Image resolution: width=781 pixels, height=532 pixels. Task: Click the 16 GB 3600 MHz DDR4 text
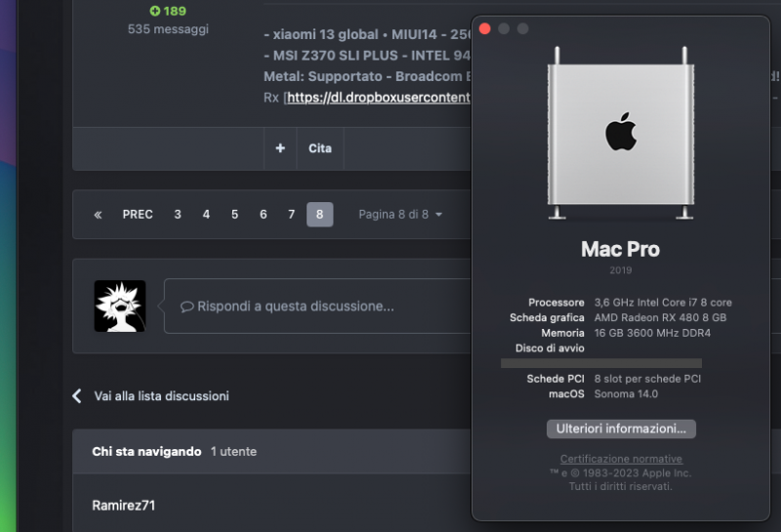(652, 333)
